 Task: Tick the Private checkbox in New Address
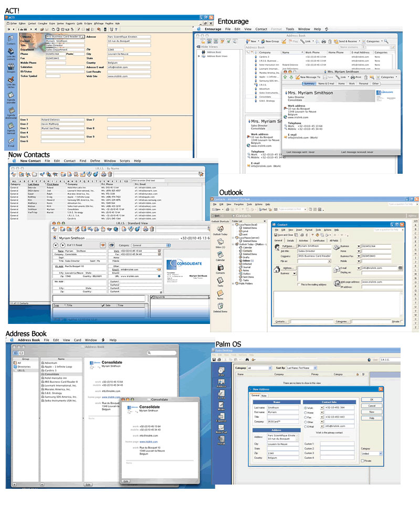click(363, 461)
